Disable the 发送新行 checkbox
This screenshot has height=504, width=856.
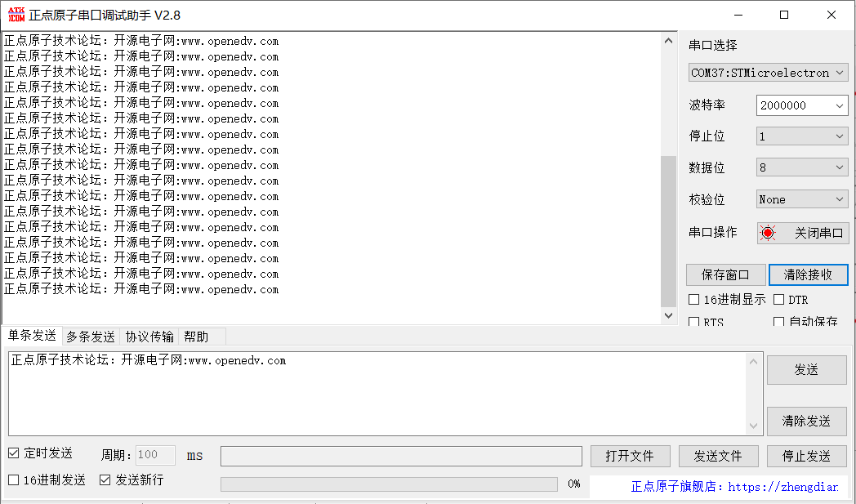104,480
